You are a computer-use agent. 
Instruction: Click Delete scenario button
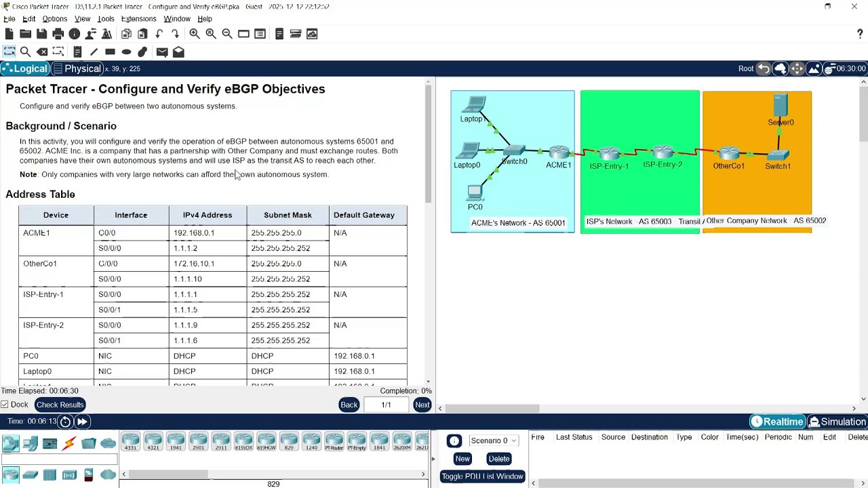coord(498,459)
